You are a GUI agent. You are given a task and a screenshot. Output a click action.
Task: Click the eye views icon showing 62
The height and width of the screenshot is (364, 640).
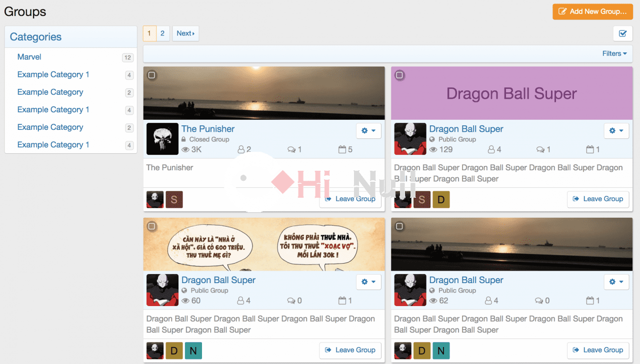[433, 301]
